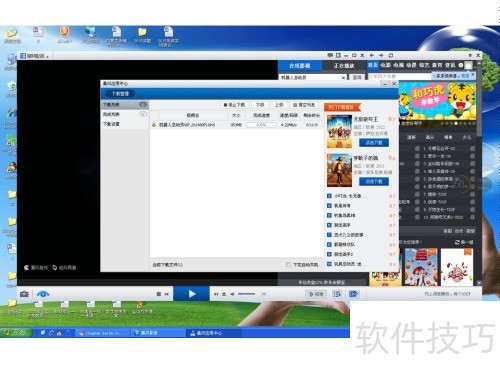Switch to the 正在播放 tab
Image resolution: width=500 pixels, height=375 pixels.
(x=344, y=66)
